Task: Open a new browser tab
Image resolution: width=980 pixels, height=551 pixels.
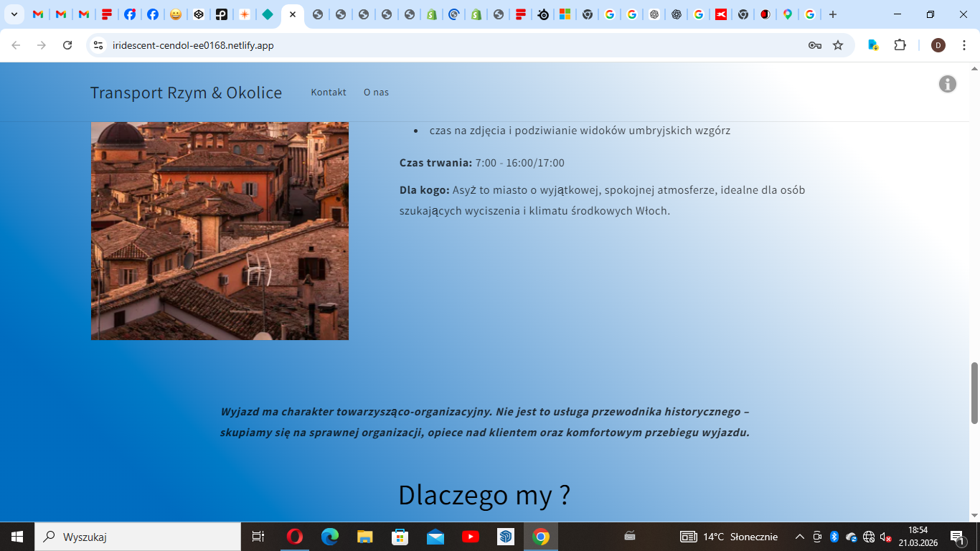Action: [x=832, y=14]
